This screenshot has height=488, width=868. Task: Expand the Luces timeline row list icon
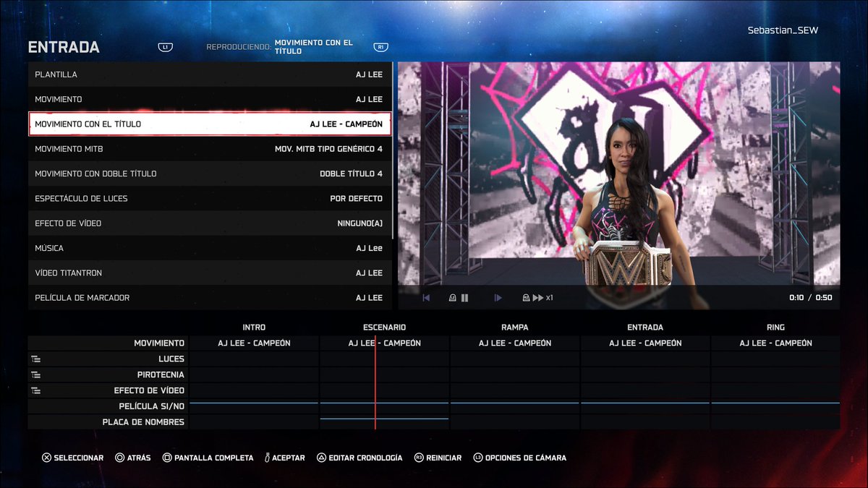click(x=35, y=359)
